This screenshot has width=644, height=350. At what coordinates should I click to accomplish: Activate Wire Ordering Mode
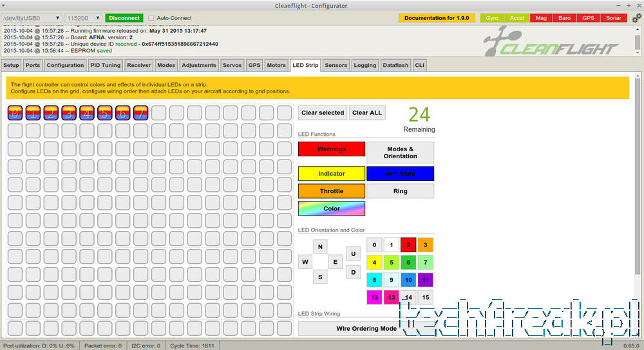(366, 328)
